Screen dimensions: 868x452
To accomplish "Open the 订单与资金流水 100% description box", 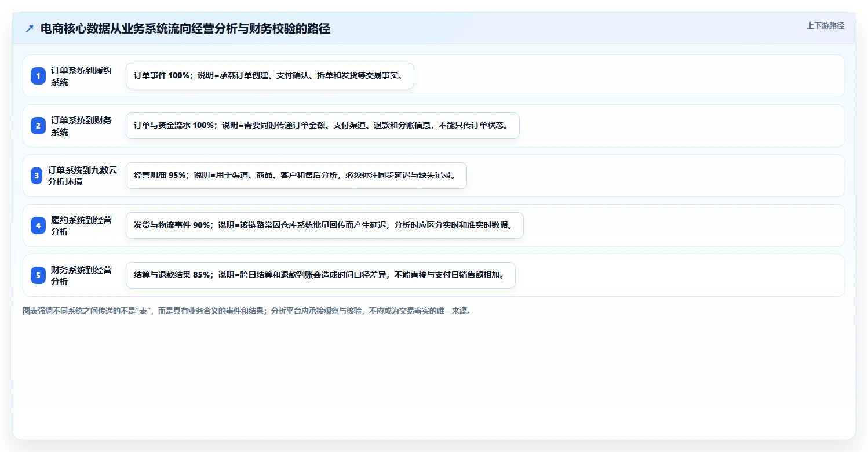I will pos(323,126).
